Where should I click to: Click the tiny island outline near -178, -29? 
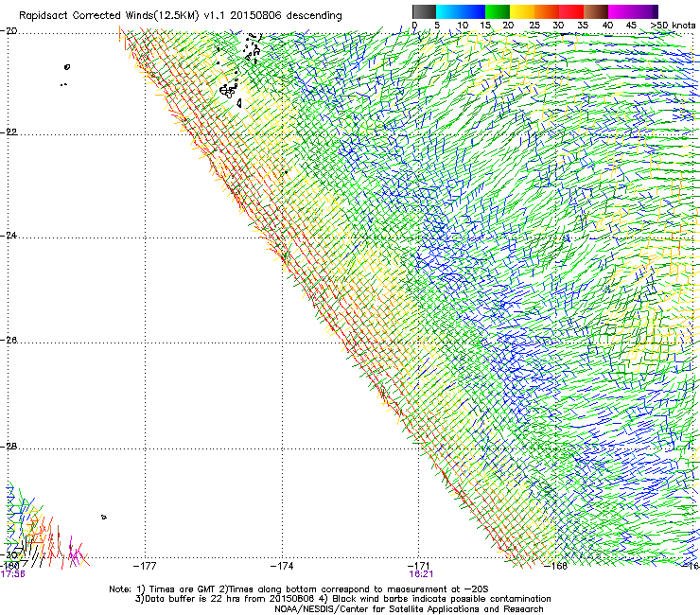pyautogui.click(x=103, y=518)
